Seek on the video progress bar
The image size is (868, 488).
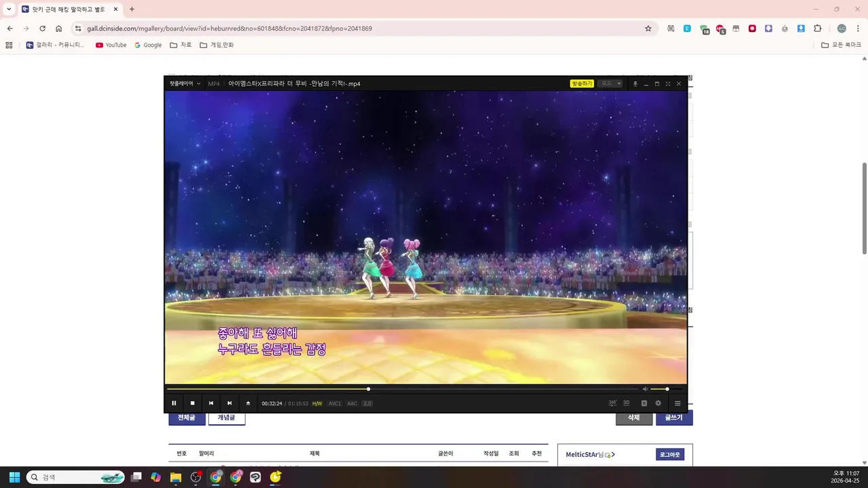tap(403, 389)
